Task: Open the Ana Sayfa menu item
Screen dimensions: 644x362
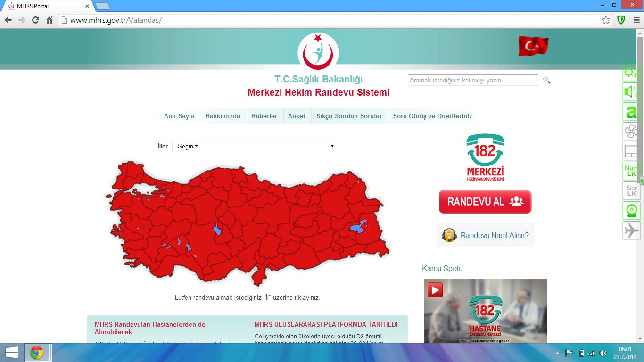Action: 179,116
